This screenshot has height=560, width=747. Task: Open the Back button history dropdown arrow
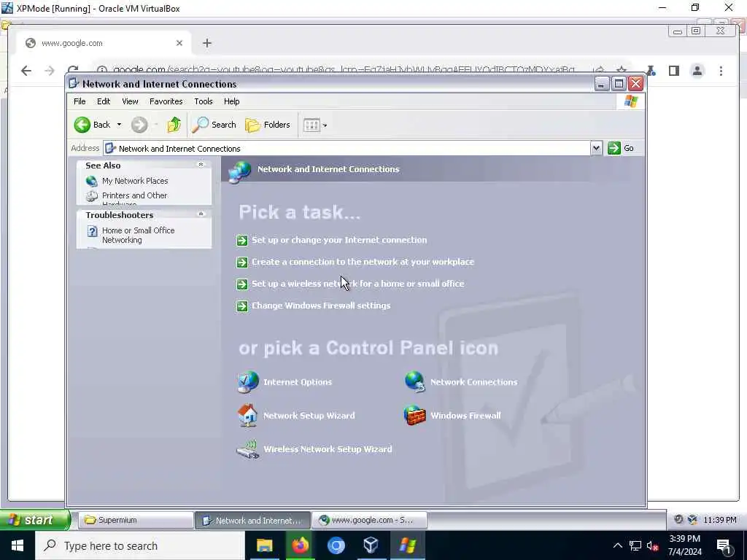click(119, 125)
